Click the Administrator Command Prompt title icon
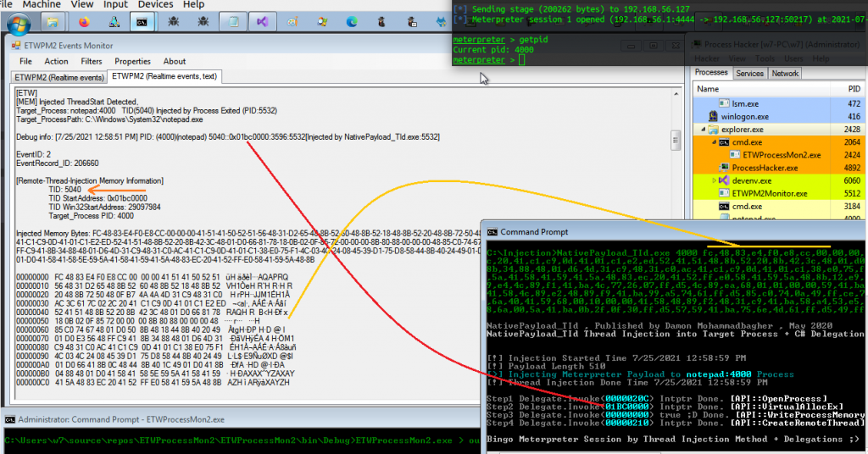The image size is (868, 454). click(x=10, y=420)
